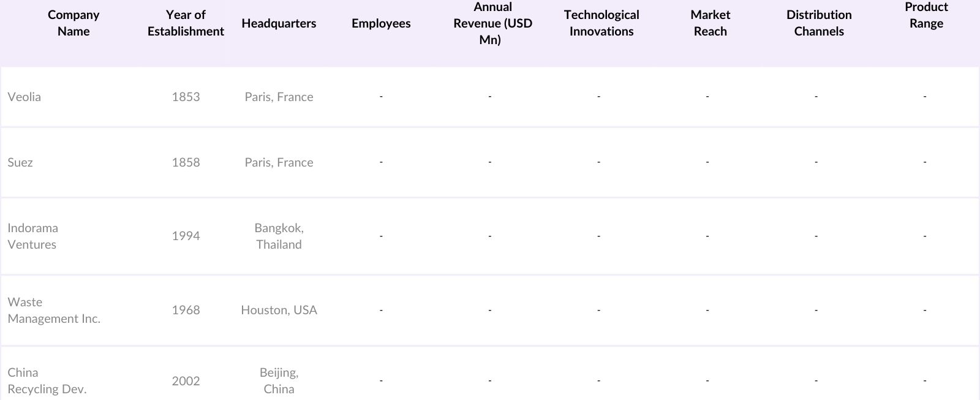980x400 pixels.
Task: Click China Recycling Dev. company cell
Action: coord(47,380)
